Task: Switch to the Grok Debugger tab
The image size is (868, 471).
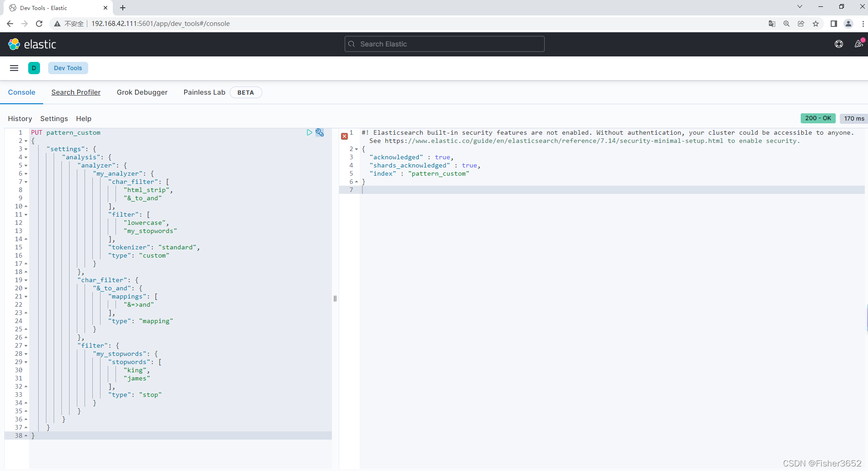Action: coord(142,92)
